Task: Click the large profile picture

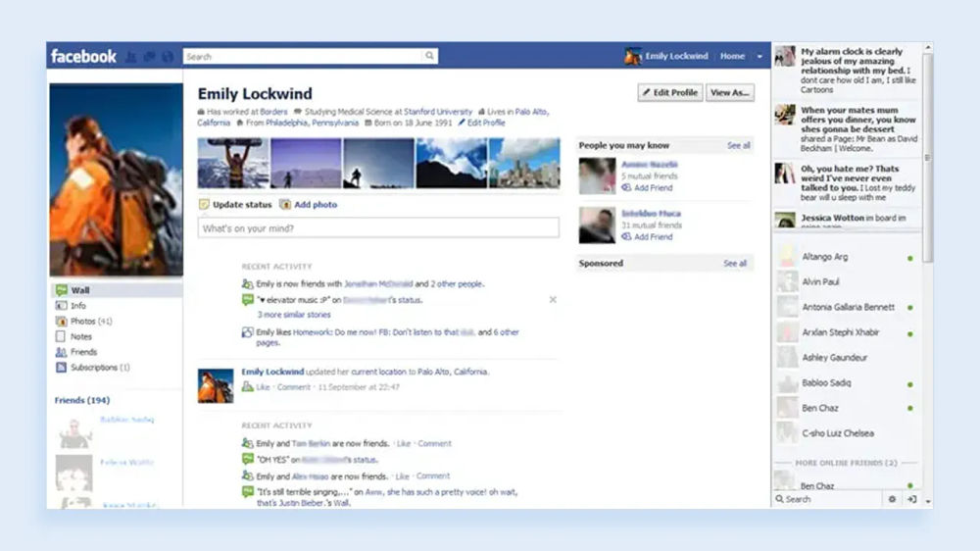Action: click(x=117, y=179)
